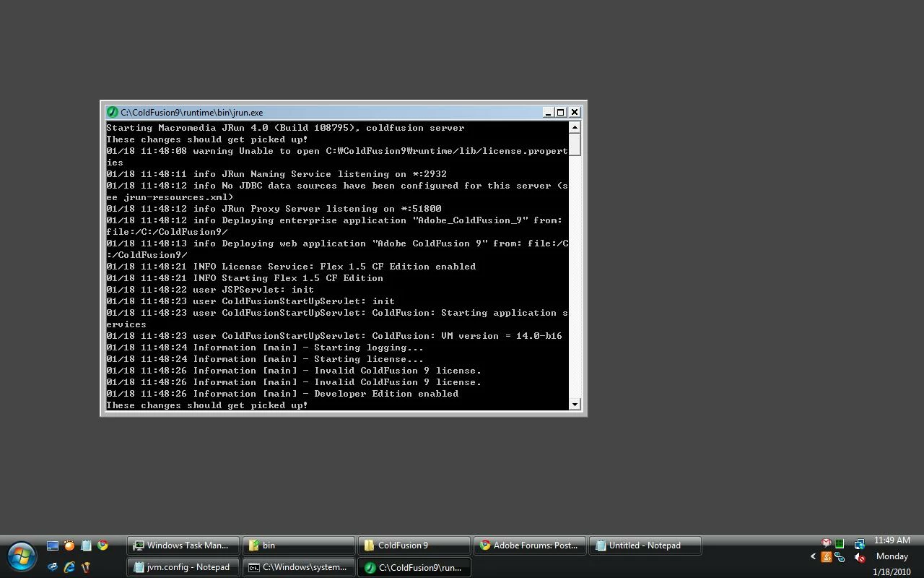Image resolution: width=924 pixels, height=578 pixels.
Task: Launch the orange media player quick launch icon
Action: click(69, 545)
